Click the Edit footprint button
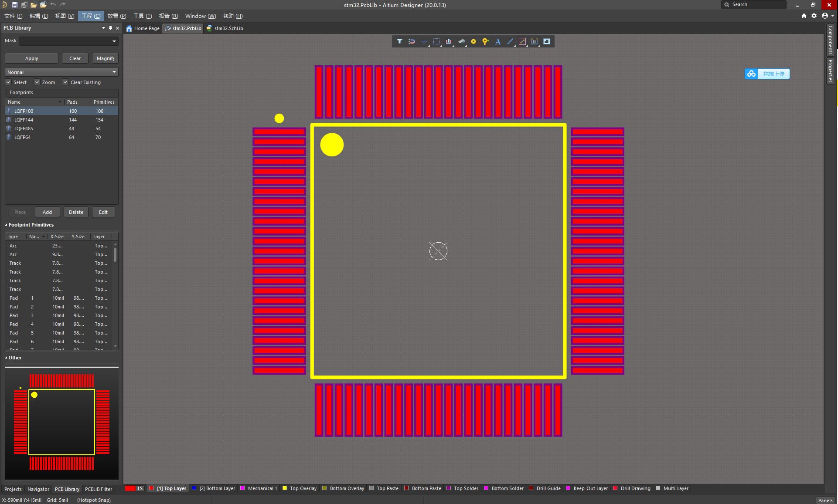 (x=103, y=212)
